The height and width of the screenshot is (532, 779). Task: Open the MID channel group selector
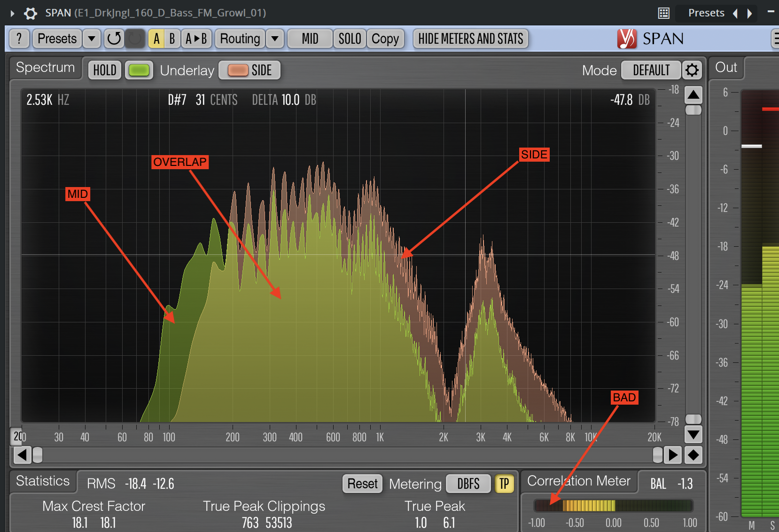coord(310,39)
